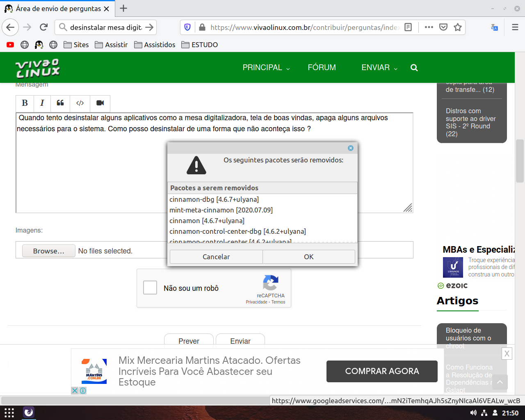Screen dimensions: 525x420
Task: Click the volume icon in system tray
Action: coord(473,413)
